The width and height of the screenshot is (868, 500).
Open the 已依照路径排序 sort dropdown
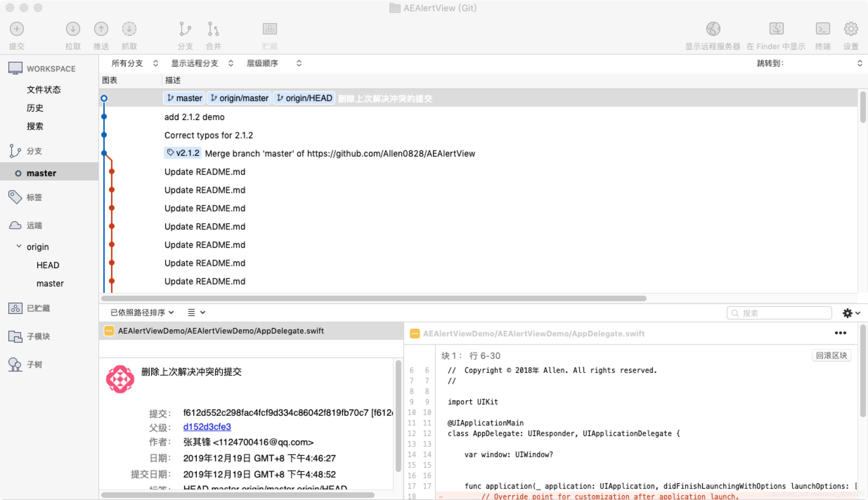click(x=142, y=312)
